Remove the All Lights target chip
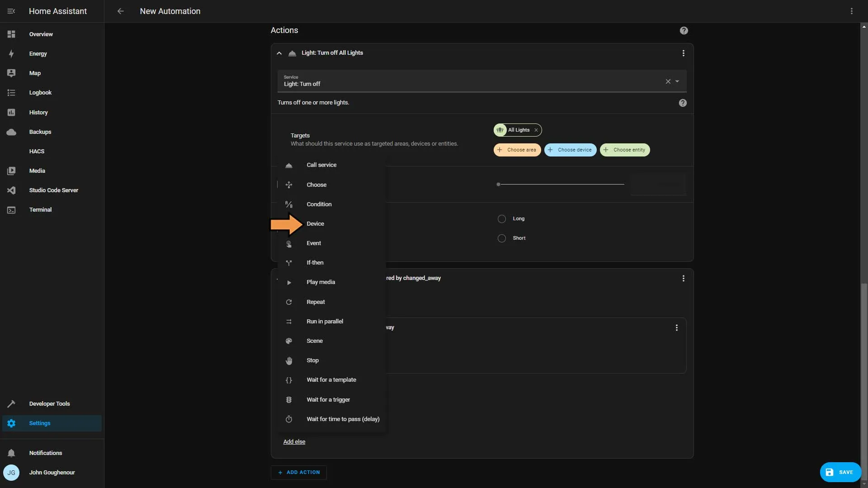This screenshot has height=488, width=868. coord(536,130)
